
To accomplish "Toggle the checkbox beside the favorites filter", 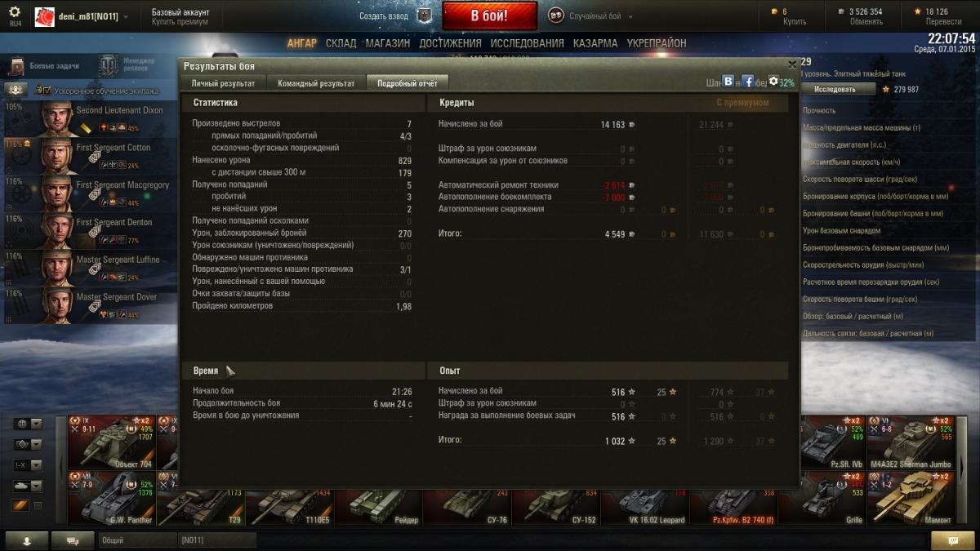I will [x=38, y=505].
